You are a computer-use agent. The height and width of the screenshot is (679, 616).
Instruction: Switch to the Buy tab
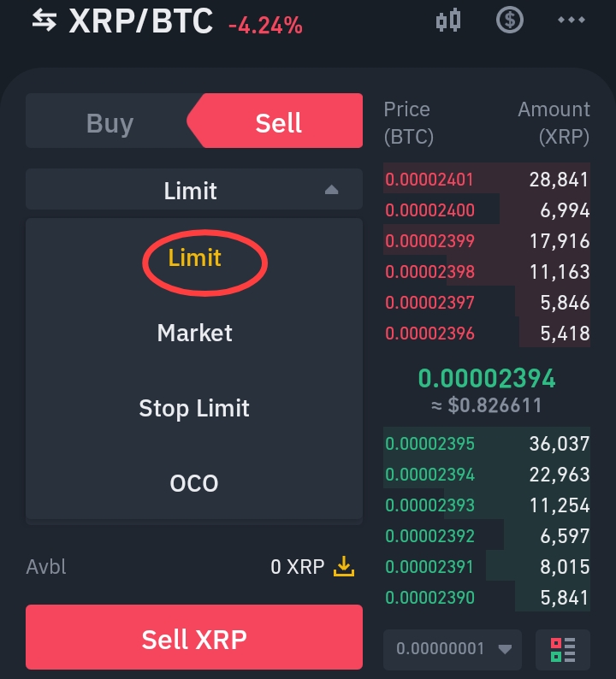point(110,122)
